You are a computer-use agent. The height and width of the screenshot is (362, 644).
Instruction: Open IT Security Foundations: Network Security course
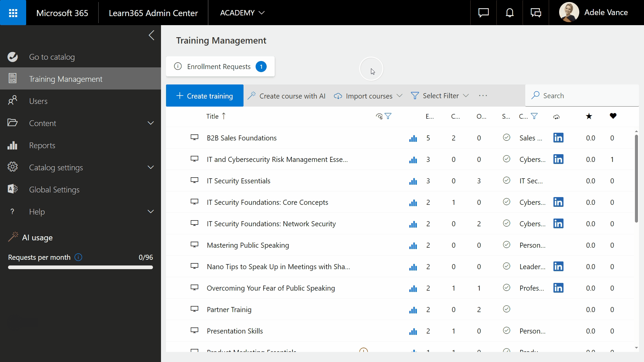point(271,224)
